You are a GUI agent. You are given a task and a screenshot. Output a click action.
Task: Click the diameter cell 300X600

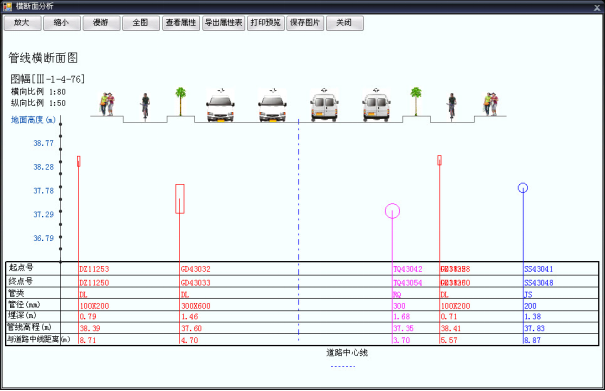point(196,306)
